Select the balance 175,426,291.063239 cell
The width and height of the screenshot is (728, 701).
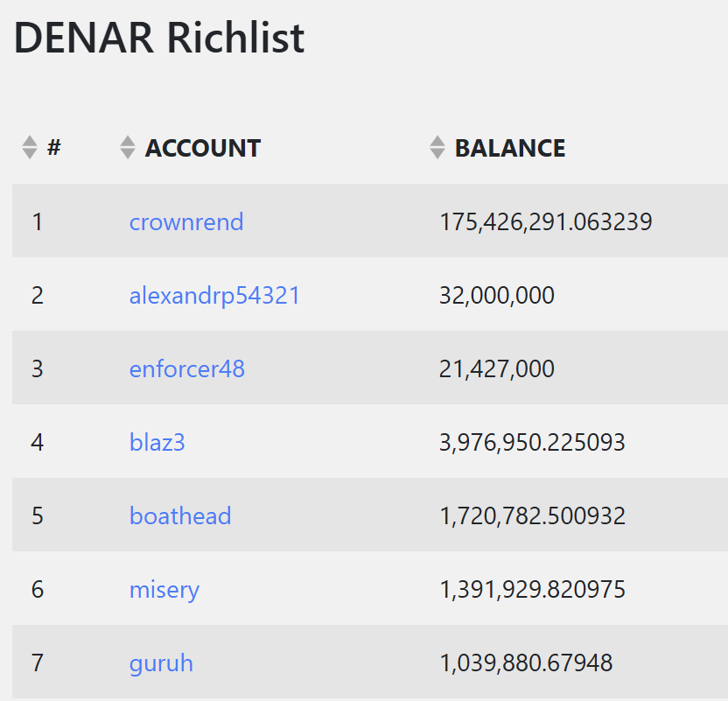(545, 221)
